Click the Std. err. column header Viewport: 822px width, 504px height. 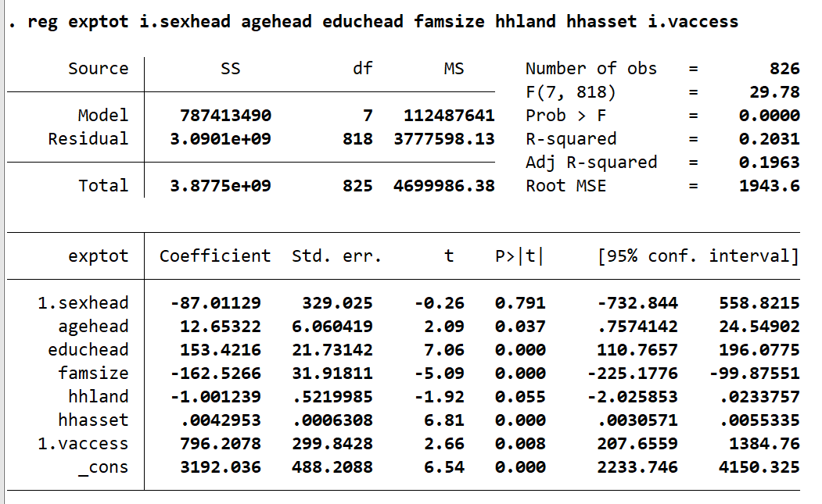click(336, 256)
